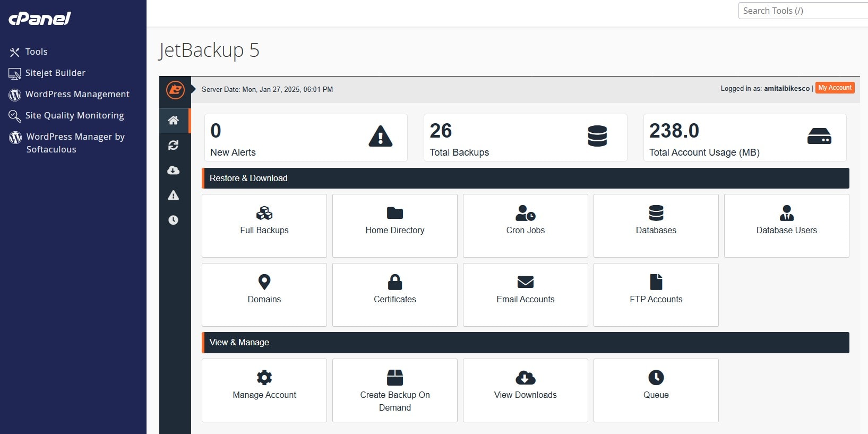Image resolution: width=868 pixels, height=434 pixels.
Task: Click the Sitejet Builder monitor icon
Action: pyautogui.click(x=14, y=73)
